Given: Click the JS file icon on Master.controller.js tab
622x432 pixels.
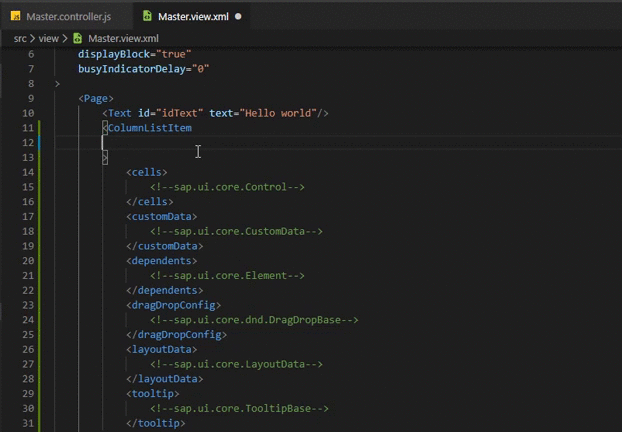Looking at the screenshot, I should pyautogui.click(x=15, y=16).
